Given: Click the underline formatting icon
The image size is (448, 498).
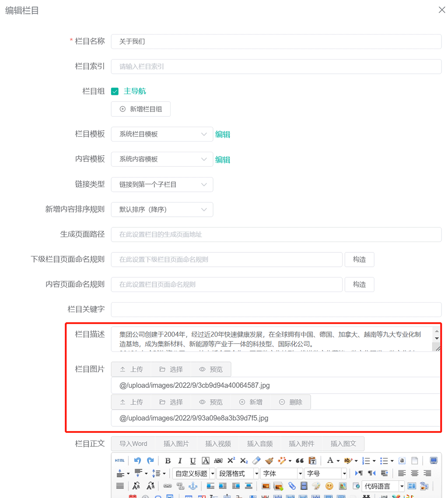Looking at the screenshot, I should pos(192,460).
